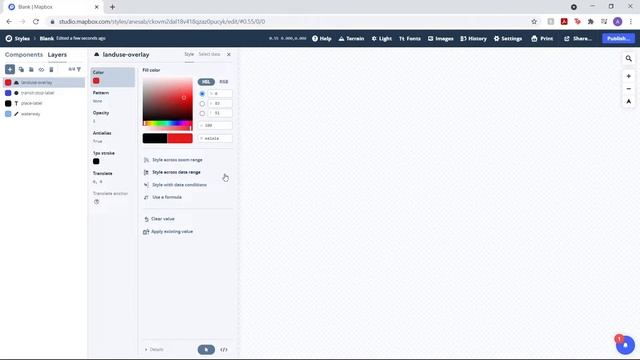Go to Styles from the Mapbox logo
640x360 pixels.
pos(18,38)
